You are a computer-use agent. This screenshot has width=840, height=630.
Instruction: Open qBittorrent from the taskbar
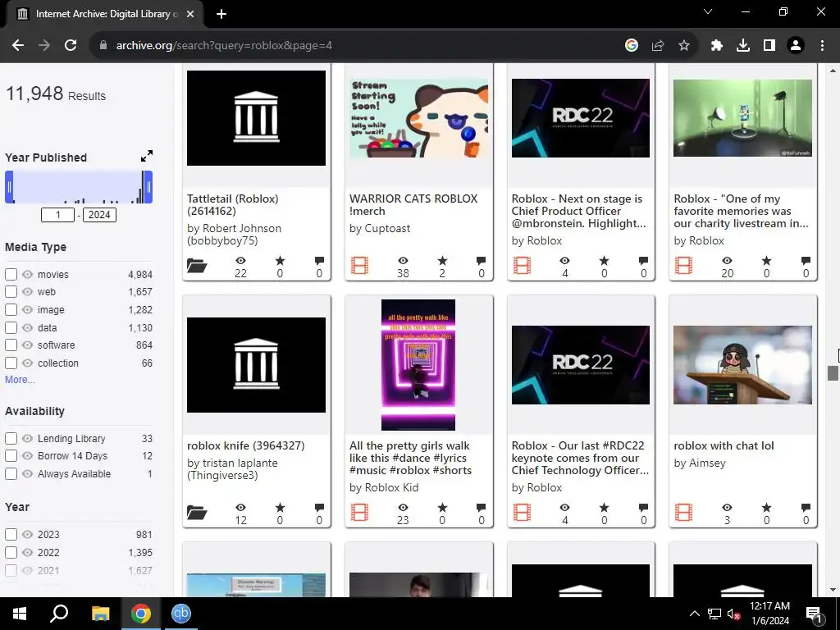point(181,614)
